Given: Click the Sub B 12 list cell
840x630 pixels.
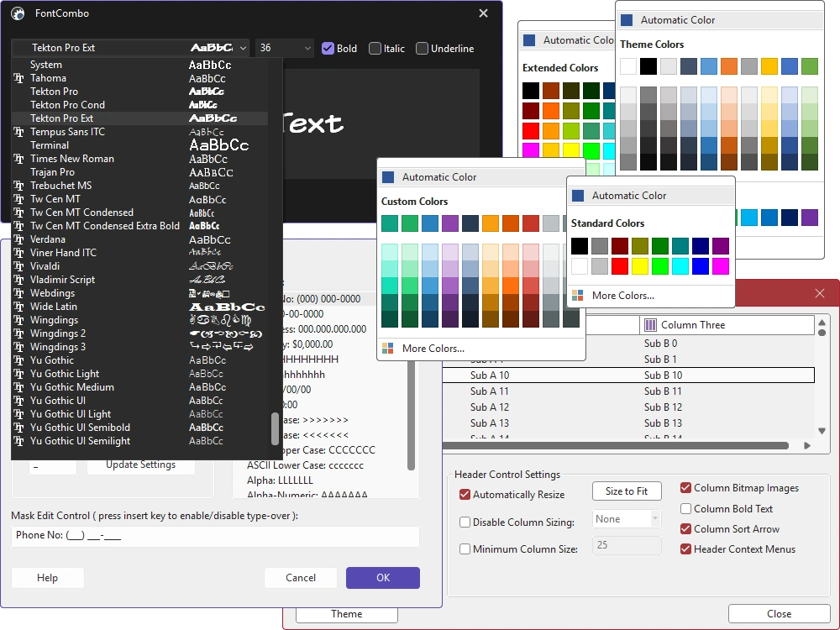Looking at the screenshot, I should pos(662,407).
